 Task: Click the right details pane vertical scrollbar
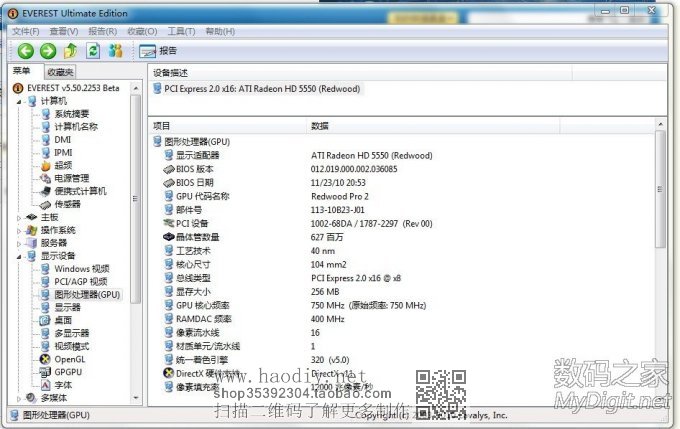[659, 200]
